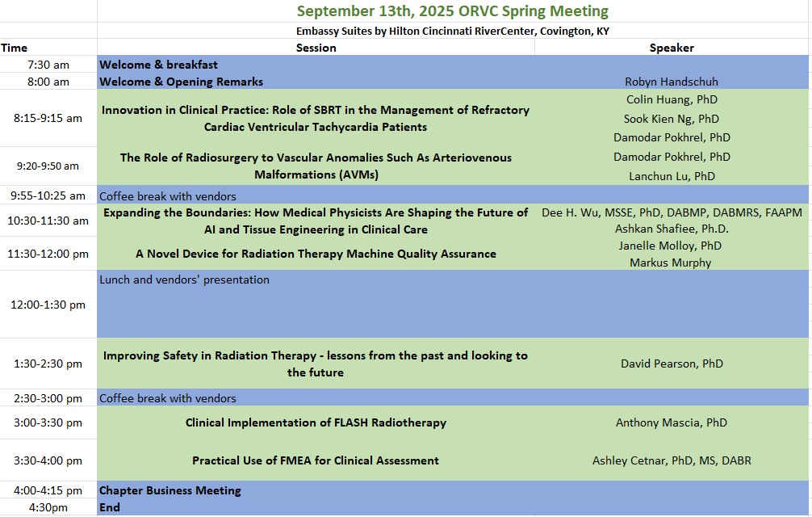
Task: Click the 1:30-2:30 pm time cell
Action: (x=48, y=364)
